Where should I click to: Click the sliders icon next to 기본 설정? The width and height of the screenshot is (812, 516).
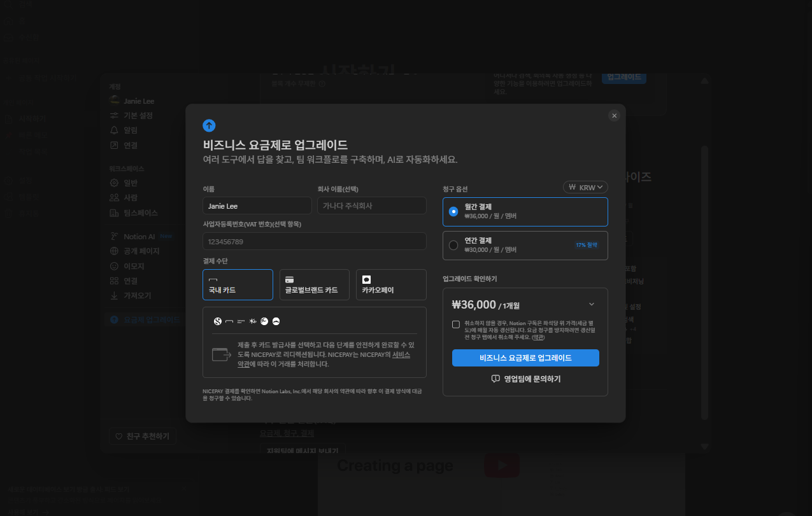[x=115, y=115]
